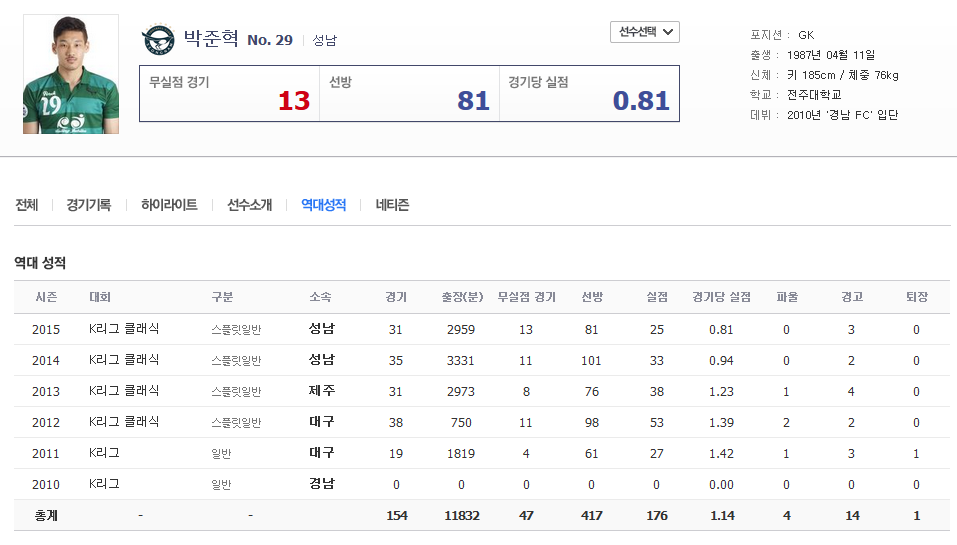957x545 pixels.
Task: Click the 구분 column header
Action: [222, 297]
